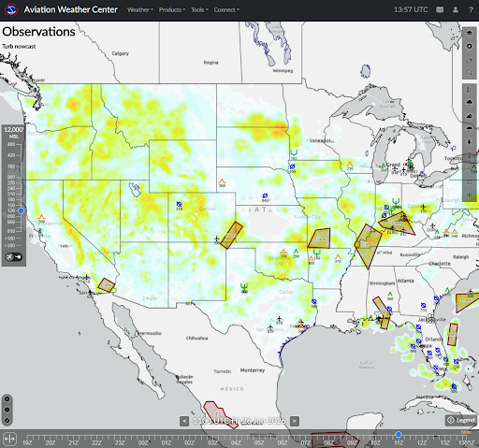Viewport: 479px width, 448px height.
Task: Open the Weather dropdown menu
Action: point(140,10)
